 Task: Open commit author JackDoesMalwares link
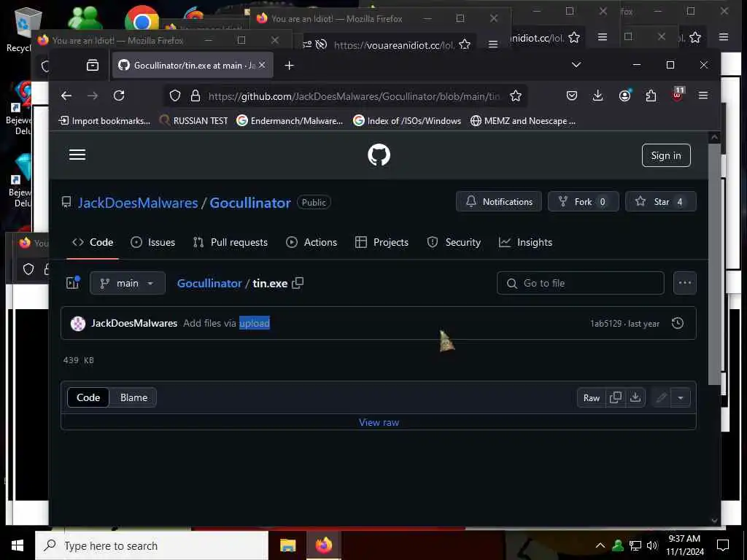(x=134, y=323)
